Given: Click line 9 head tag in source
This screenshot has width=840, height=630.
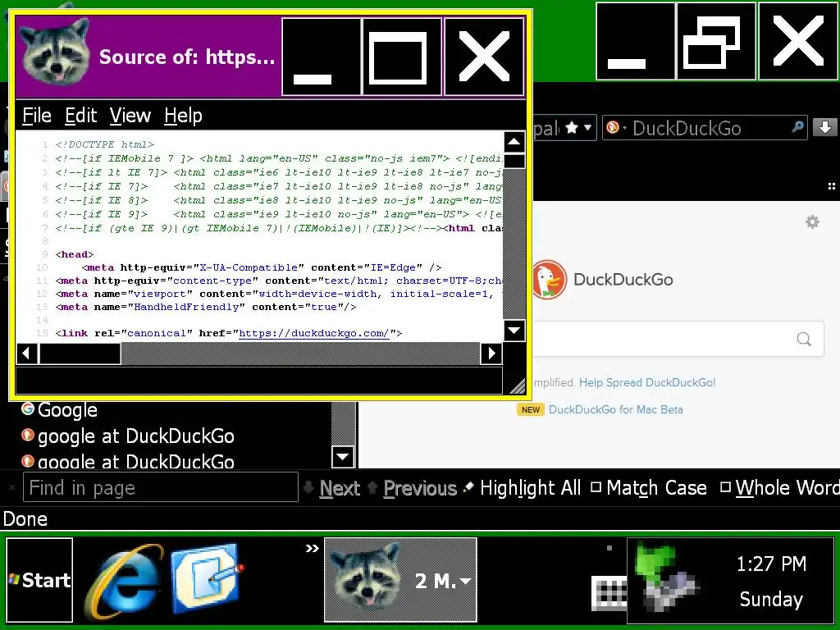Looking at the screenshot, I should coord(75,254).
